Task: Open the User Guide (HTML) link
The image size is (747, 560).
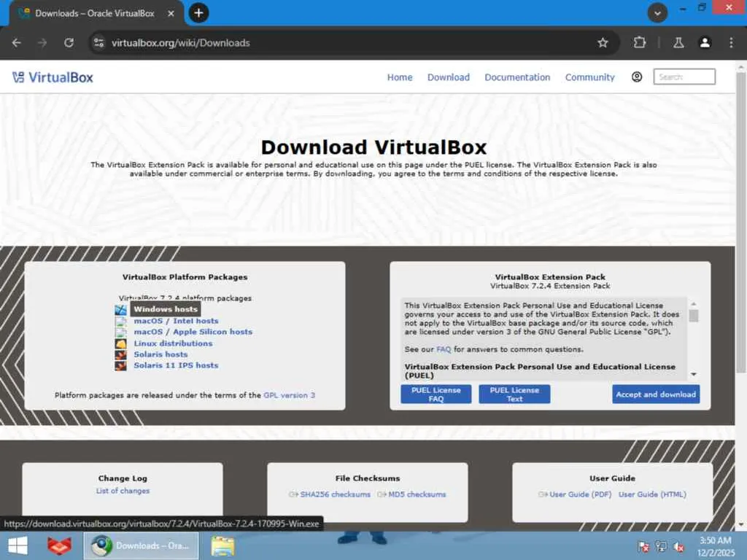Action: [x=652, y=495]
